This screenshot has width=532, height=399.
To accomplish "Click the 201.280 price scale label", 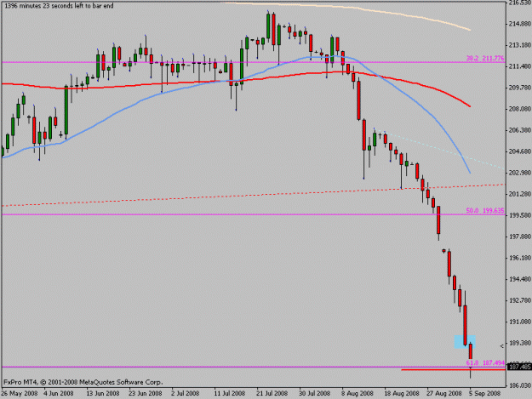I will pyautogui.click(x=520, y=194).
